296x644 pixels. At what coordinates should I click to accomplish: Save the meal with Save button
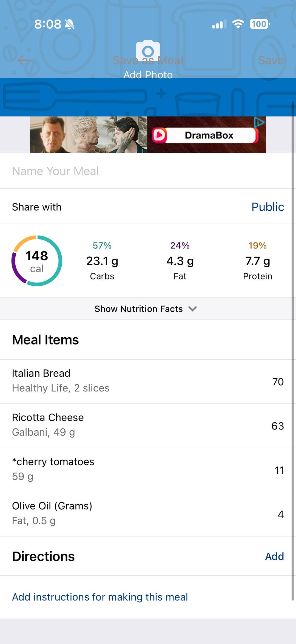[x=271, y=60]
